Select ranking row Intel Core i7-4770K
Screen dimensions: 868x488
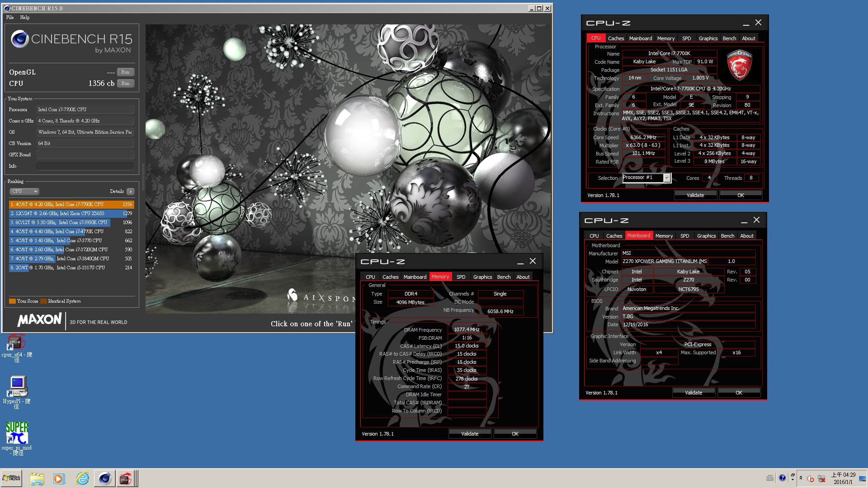click(71, 231)
